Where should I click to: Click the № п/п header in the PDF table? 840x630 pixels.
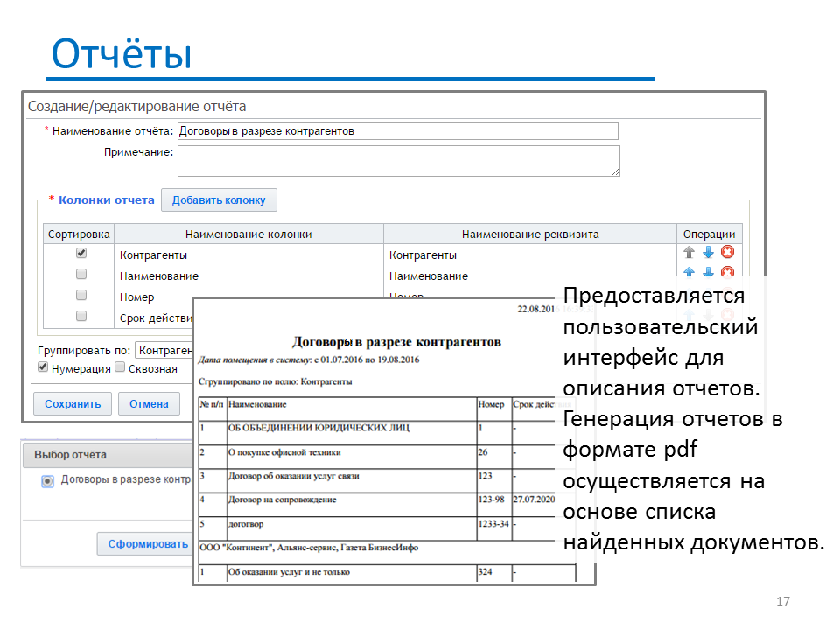pyautogui.click(x=212, y=404)
